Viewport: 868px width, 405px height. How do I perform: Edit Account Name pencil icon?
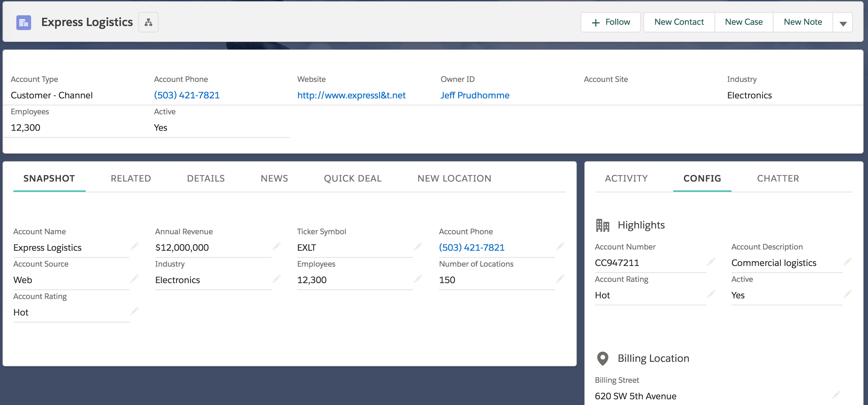(x=135, y=247)
